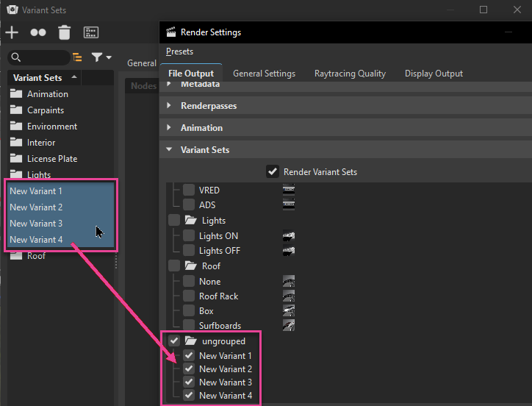Screen dimensions: 532x406
Task: Click the ADS variant thumbnail
Action: coord(289,204)
